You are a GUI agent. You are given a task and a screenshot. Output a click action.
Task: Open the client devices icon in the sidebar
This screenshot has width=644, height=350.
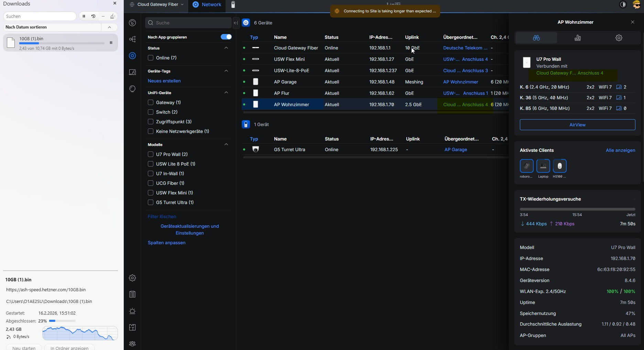132,72
